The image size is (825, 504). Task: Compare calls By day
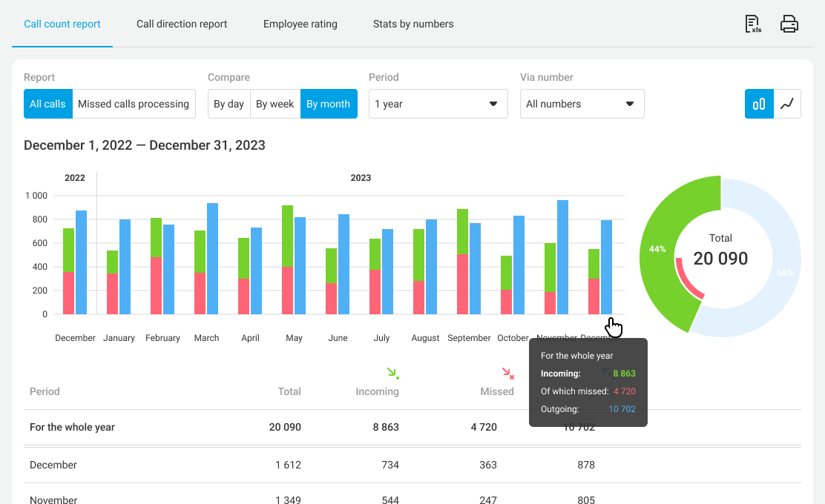(229, 104)
